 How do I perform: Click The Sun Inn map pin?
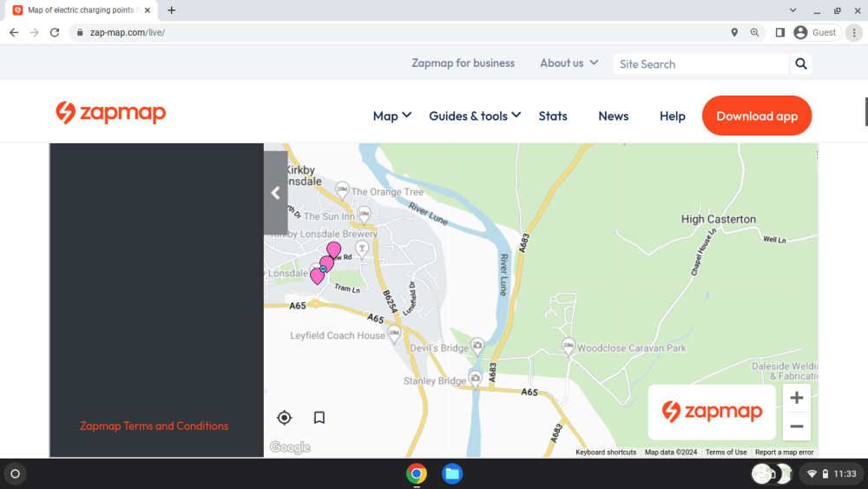point(364,215)
